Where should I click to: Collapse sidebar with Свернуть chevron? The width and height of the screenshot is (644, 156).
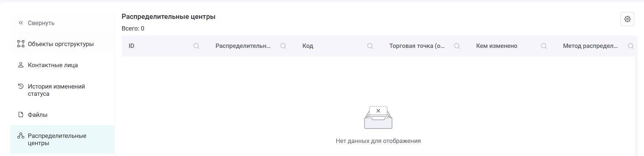click(21, 23)
